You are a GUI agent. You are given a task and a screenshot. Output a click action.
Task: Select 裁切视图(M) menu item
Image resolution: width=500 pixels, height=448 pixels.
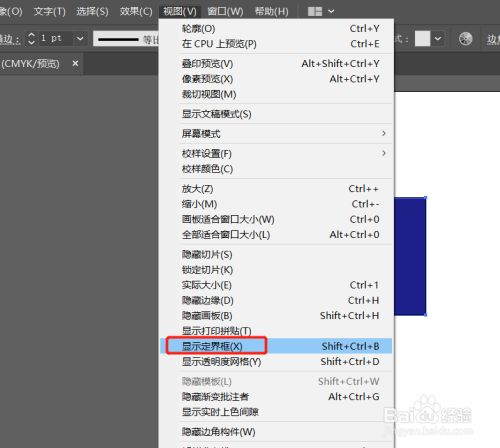click(276, 94)
